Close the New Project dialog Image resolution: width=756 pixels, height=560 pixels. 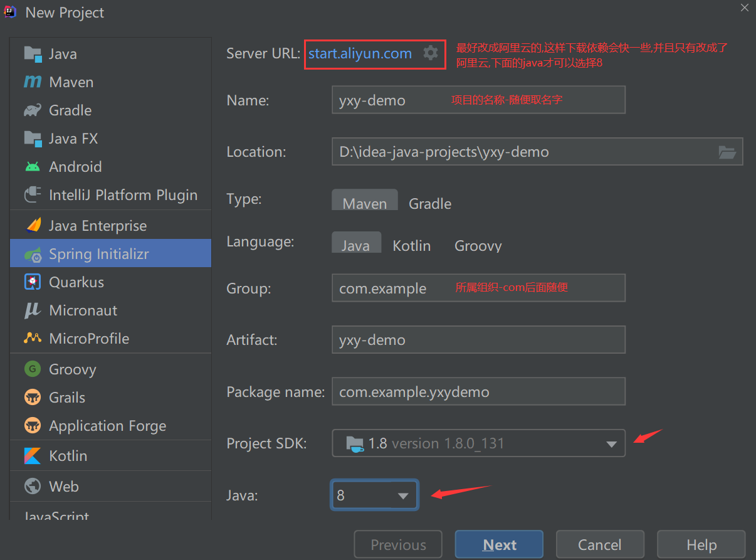[744, 8]
